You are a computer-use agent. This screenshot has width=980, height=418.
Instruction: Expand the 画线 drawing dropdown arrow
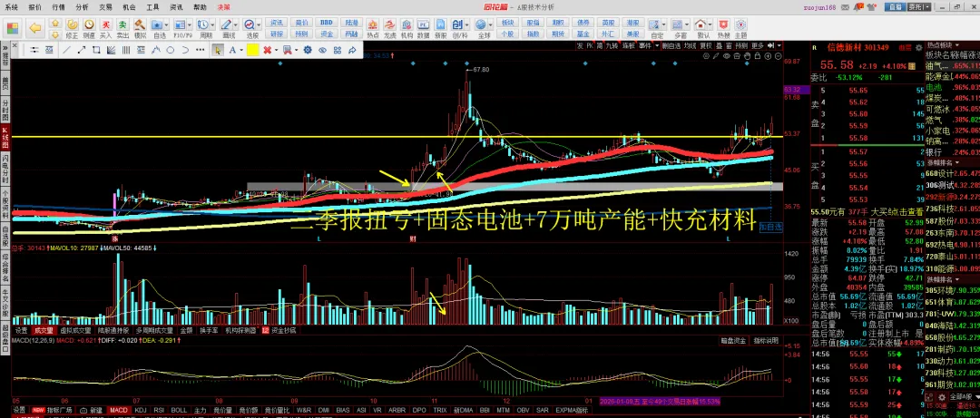click(x=236, y=24)
